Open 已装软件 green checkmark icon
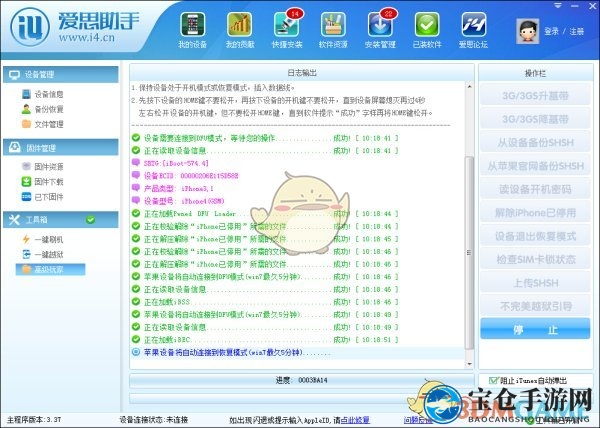This screenshot has width=600, height=428. (x=427, y=31)
